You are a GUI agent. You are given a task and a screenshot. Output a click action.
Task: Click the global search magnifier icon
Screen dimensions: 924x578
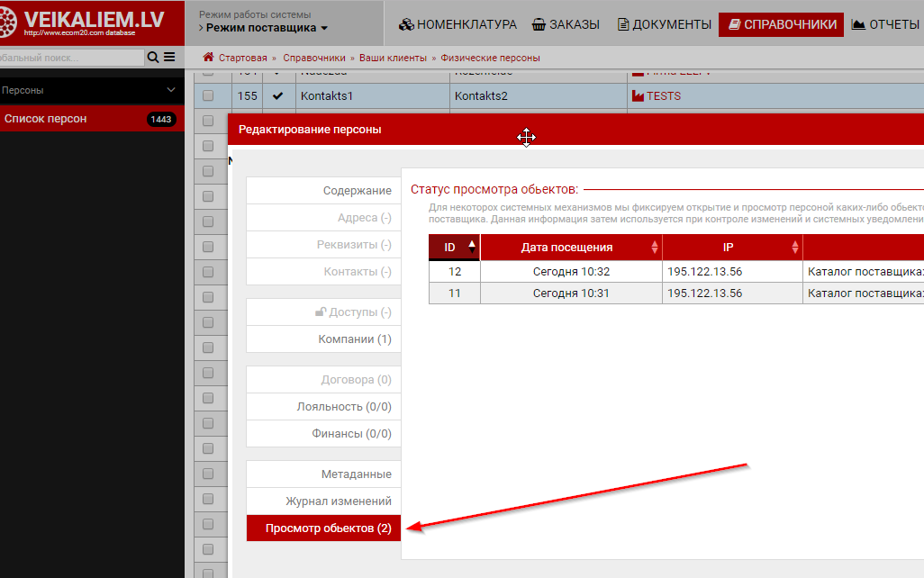pyautogui.click(x=153, y=58)
